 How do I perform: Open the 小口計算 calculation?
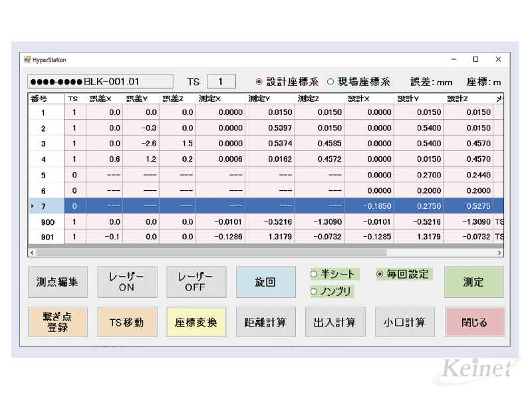point(404,323)
